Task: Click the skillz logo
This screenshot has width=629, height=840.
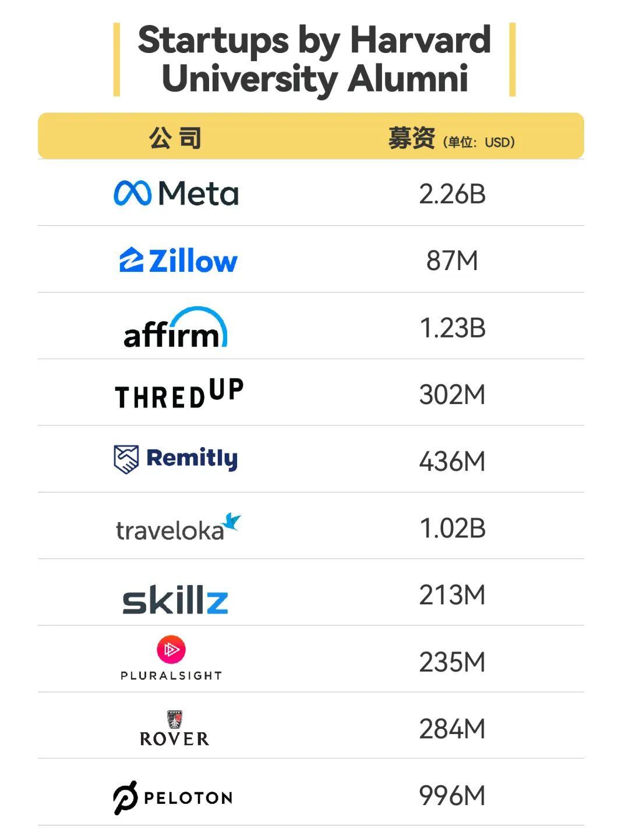Action: (x=175, y=601)
